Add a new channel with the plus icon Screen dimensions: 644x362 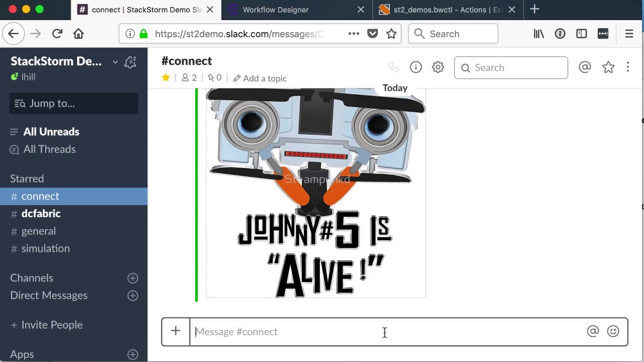coord(133,278)
